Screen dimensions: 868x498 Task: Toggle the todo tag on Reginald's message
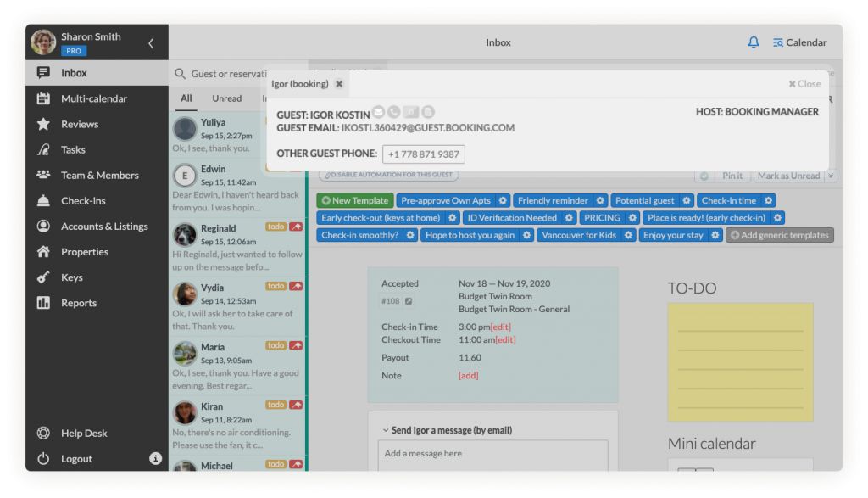point(275,227)
